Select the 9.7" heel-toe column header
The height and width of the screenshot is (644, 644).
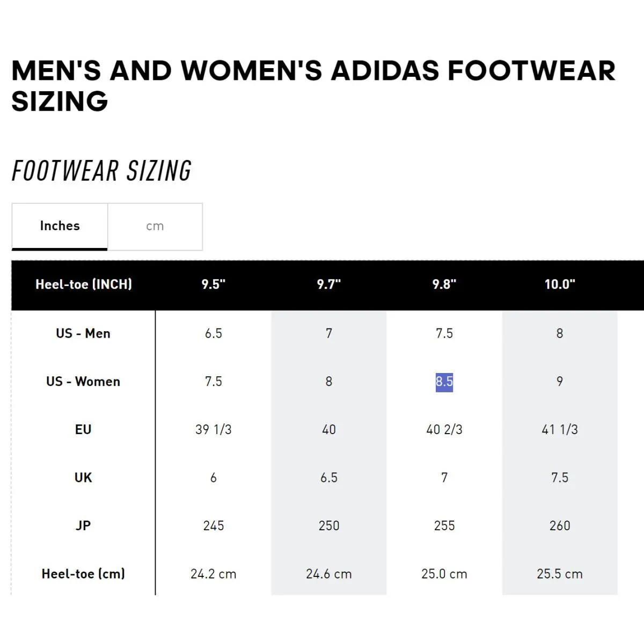329,284
